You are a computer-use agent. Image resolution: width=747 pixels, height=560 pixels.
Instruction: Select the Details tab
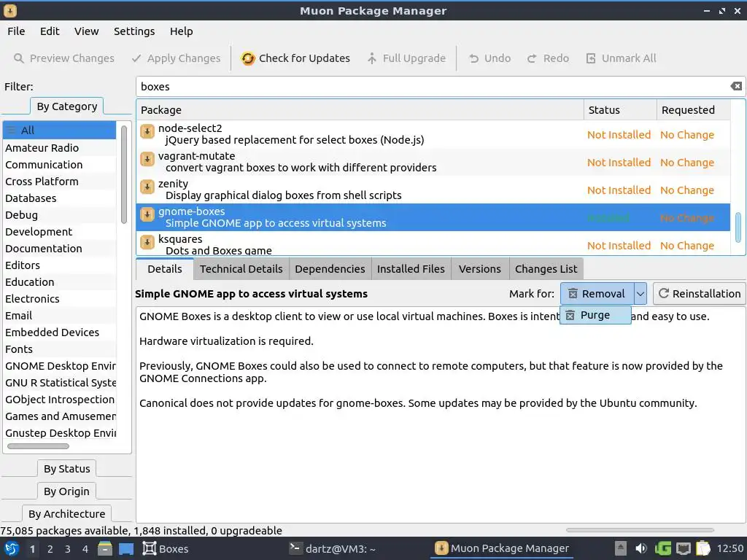click(x=164, y=269)
